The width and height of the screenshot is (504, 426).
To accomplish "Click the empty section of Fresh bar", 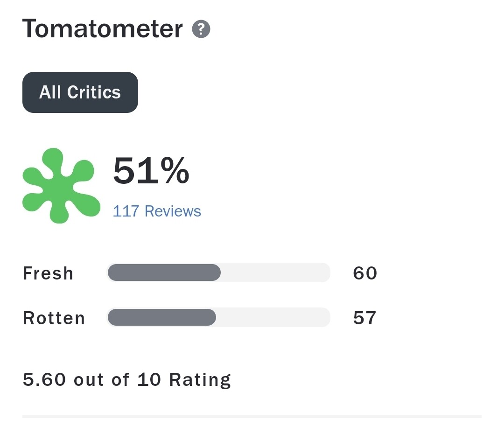I will [x=275, y=272].
